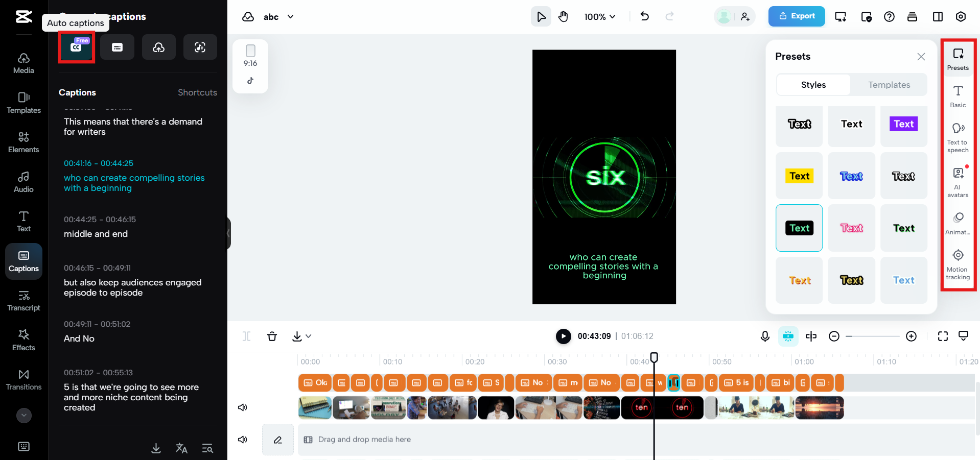
Task: Open caption Shortcuts link
Action: pyautogui.click(x=197, y=92)
